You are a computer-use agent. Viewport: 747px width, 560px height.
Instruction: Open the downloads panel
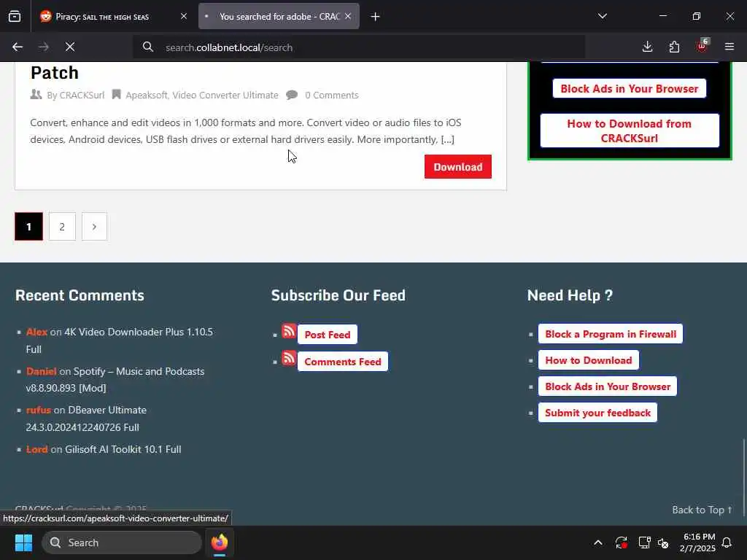(x=648, y=47)
